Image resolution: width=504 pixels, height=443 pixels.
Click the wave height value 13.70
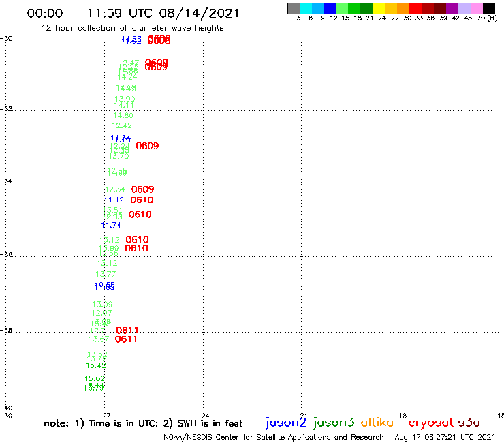[119, 156]
